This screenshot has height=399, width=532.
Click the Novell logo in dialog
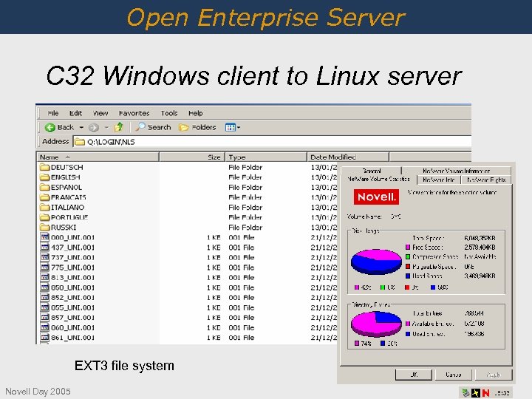pos(376,197)
